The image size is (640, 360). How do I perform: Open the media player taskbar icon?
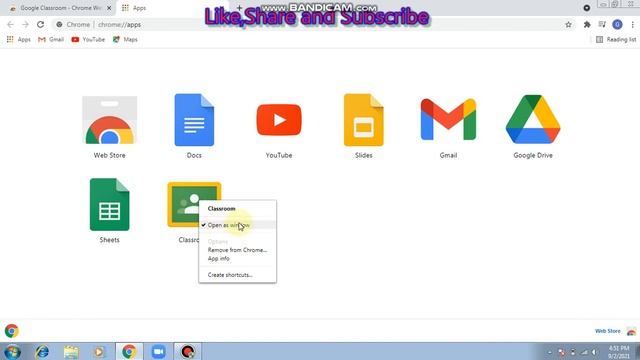click(99, 352)
